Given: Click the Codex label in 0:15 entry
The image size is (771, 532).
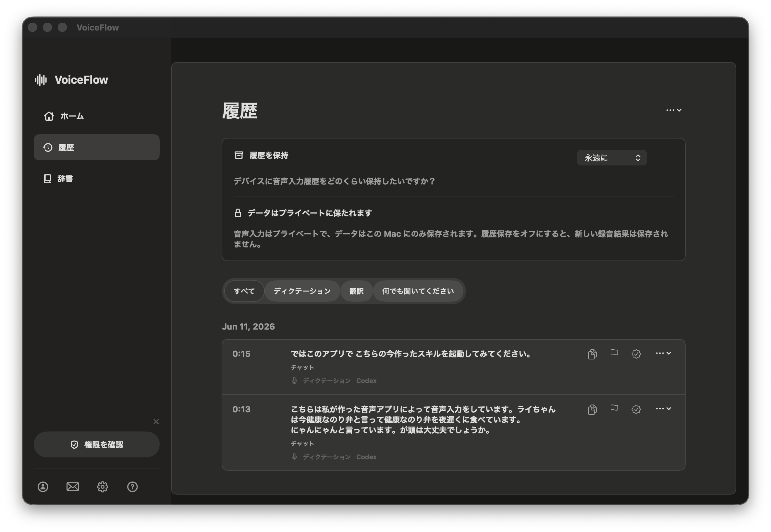Looking at the screenshot, I should (366, 380).
